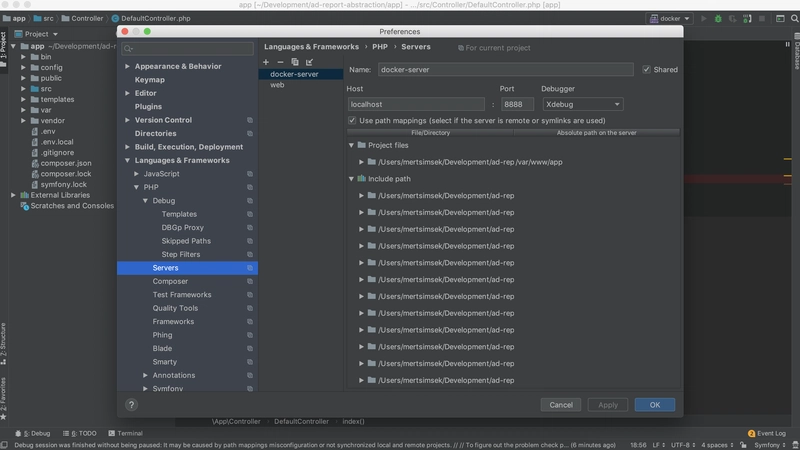Disable the Use path mappings checkbox

pyautogui.click(x=352, y=120)
